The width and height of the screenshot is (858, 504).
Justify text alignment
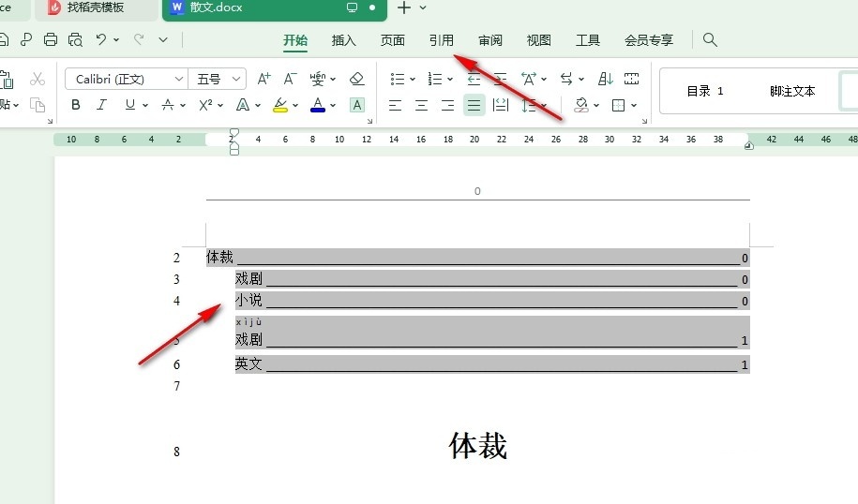point(474,105)
